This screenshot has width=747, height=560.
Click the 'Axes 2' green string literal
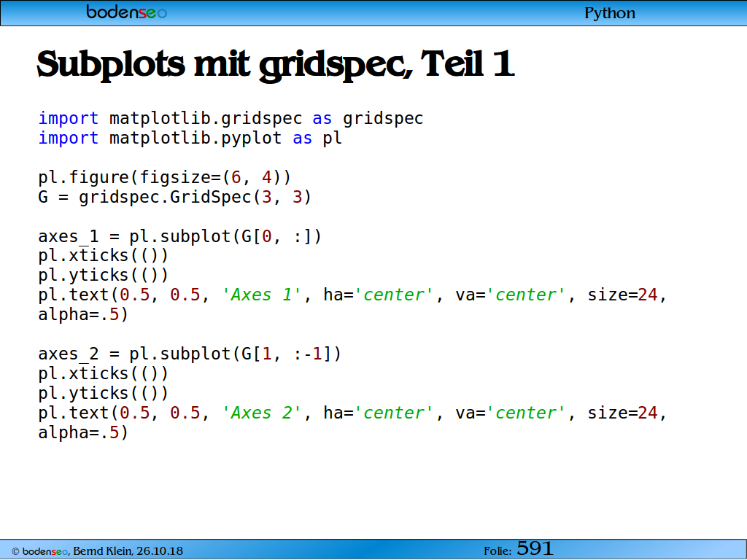pos(262,413)
